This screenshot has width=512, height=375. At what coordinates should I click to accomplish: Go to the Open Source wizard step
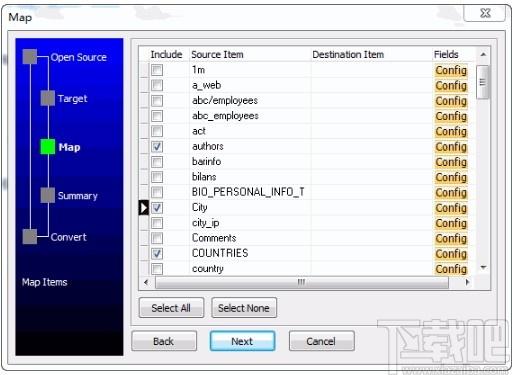(x=79, y=57)
